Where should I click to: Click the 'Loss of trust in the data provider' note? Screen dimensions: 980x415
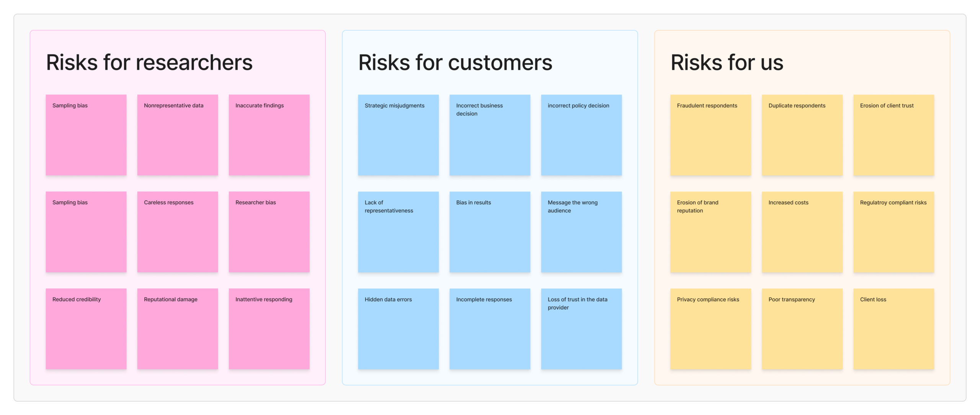coord(581,328)
